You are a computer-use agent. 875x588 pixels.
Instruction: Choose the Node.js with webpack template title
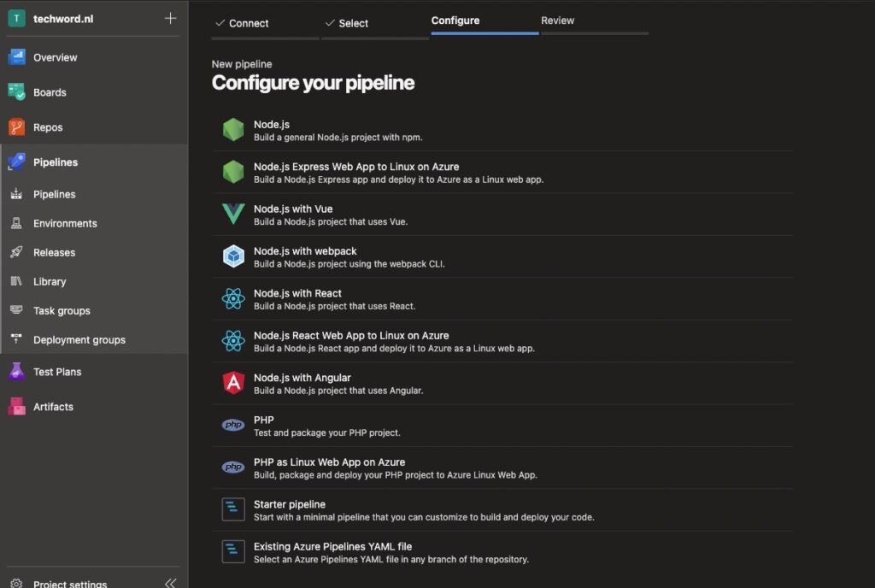coord(305,251)
